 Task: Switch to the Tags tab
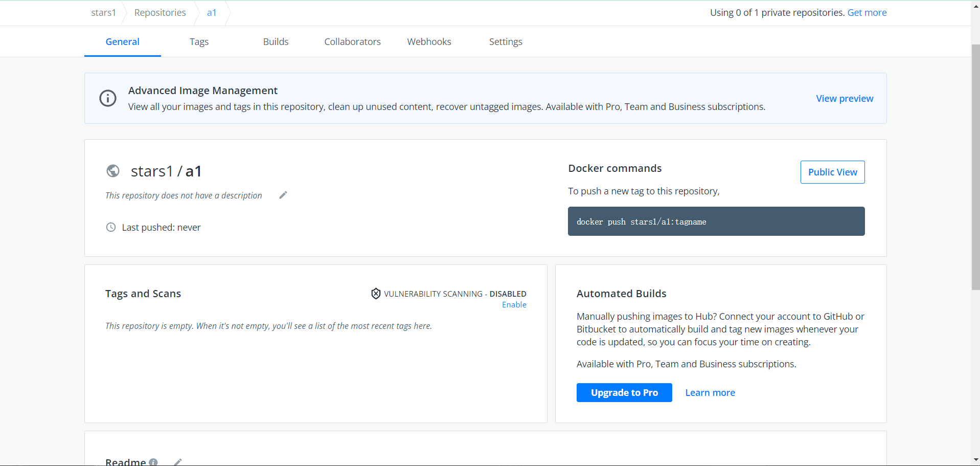tap(199, 42)
